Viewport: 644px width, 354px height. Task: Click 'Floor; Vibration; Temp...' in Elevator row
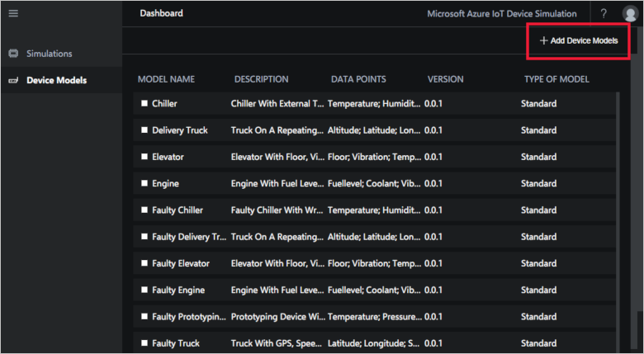click(x=374, y=158)
